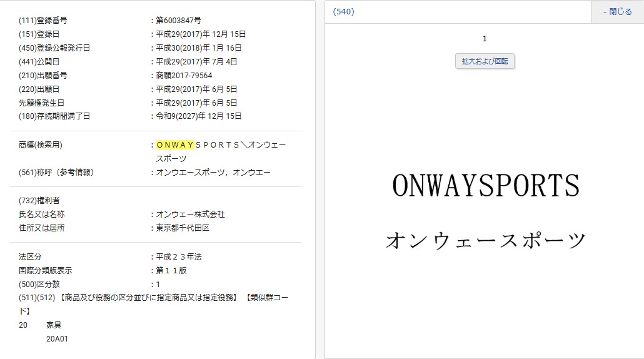Viewport: 644px width, 359px height.
Task: Select the pronunciation オンウエースポーツ，オンウエー
Action: click(x=213, y=173)
